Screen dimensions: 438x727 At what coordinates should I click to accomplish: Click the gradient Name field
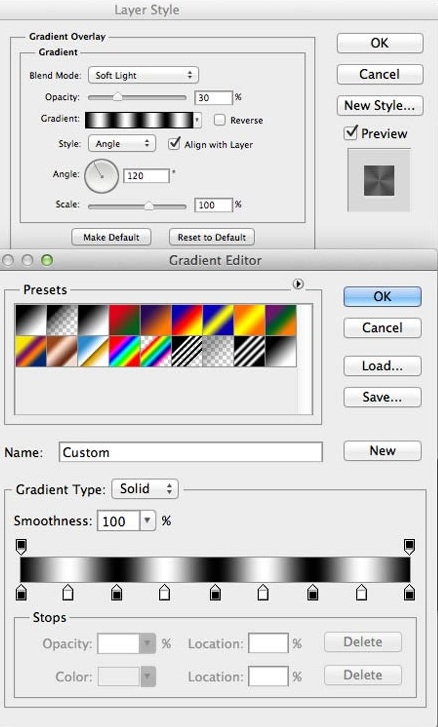click(190, 452)
